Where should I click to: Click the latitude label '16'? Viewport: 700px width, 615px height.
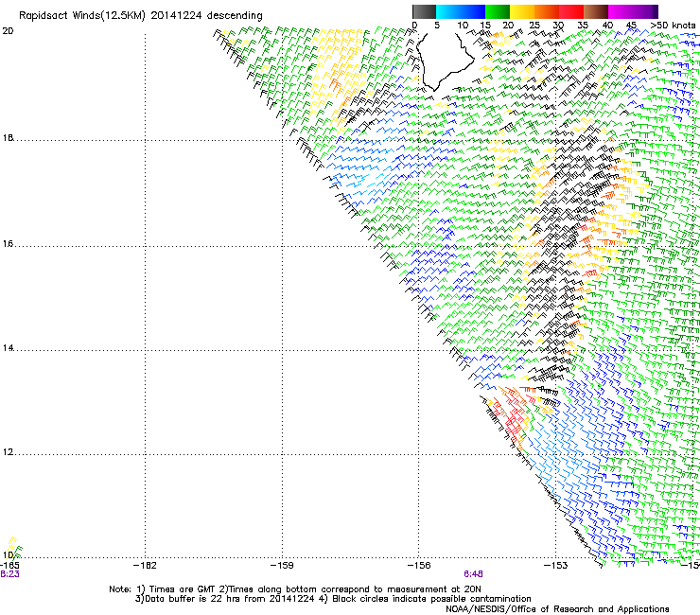[x=8, y=243]
